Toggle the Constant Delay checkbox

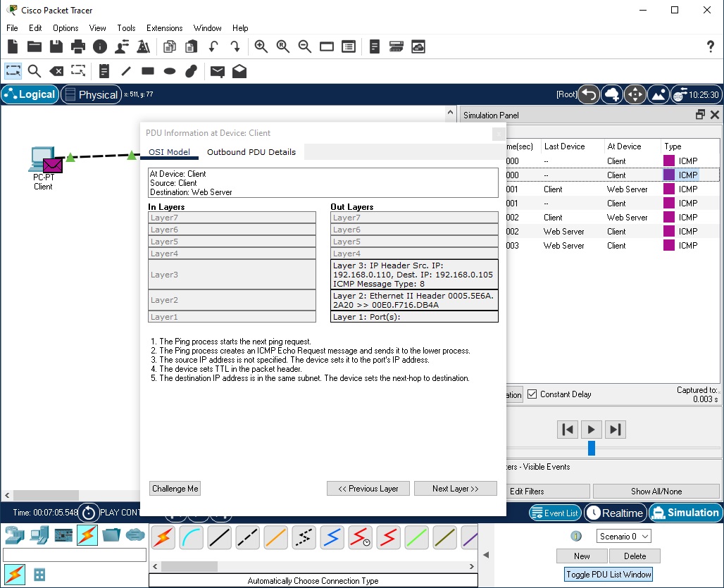[532, 394]
